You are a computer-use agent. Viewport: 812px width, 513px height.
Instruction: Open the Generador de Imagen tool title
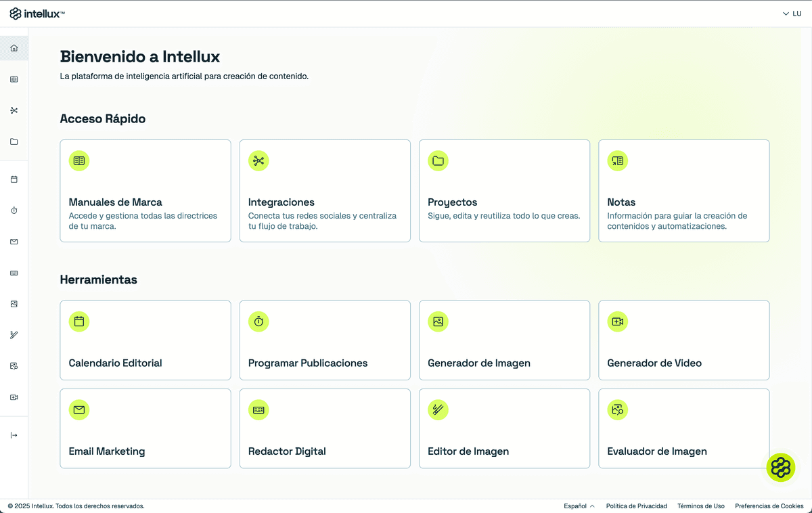tap(479, 363)
